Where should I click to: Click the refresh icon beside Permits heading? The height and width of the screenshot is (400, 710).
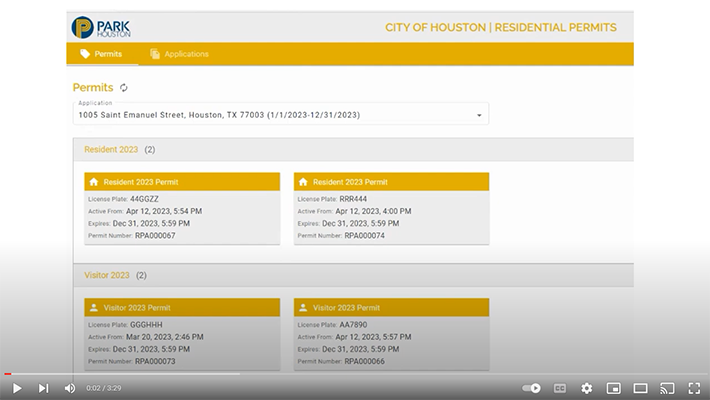tap(124, 88)
